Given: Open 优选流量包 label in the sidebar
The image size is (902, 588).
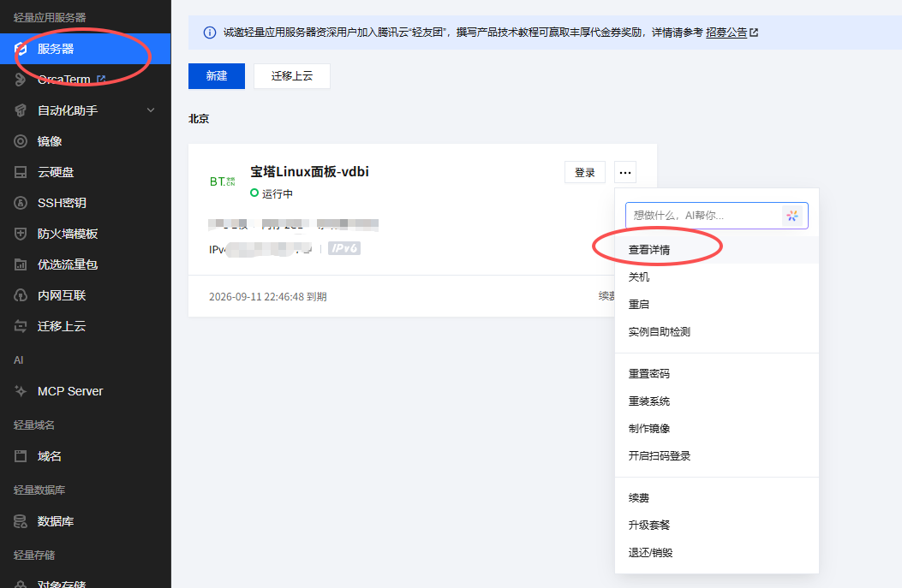Looking at the screenshot, I should (x=68, y=264).
